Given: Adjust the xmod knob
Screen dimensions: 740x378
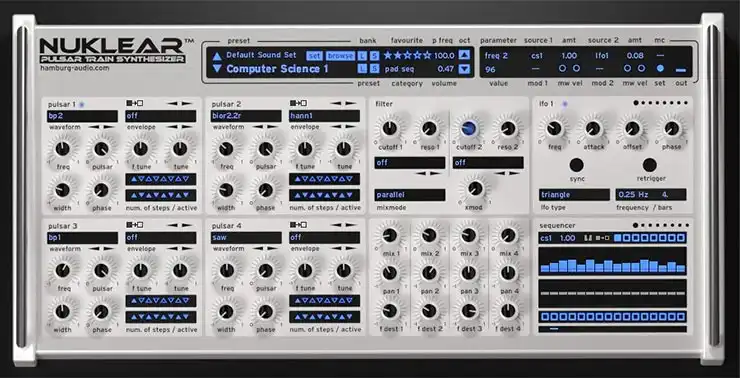Looking at the screenshot, I should coord(475,188).
